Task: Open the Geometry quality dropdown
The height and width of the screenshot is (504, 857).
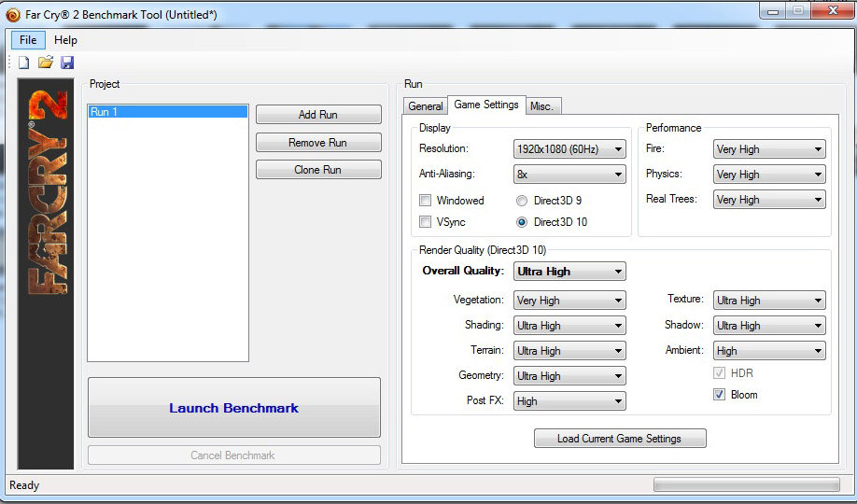Action: pyautogui.click(x=569, y=375)
